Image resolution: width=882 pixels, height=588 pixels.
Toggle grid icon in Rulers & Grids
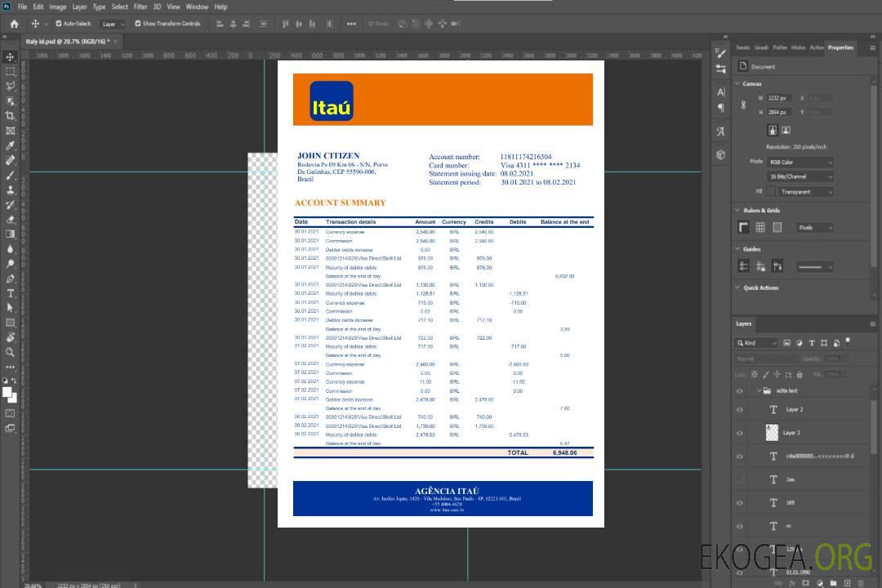point(760,227)
